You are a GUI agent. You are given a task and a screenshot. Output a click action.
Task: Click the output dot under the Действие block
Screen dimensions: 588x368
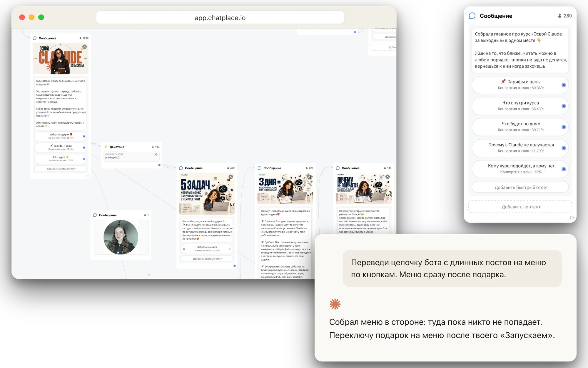click(159, 165)
